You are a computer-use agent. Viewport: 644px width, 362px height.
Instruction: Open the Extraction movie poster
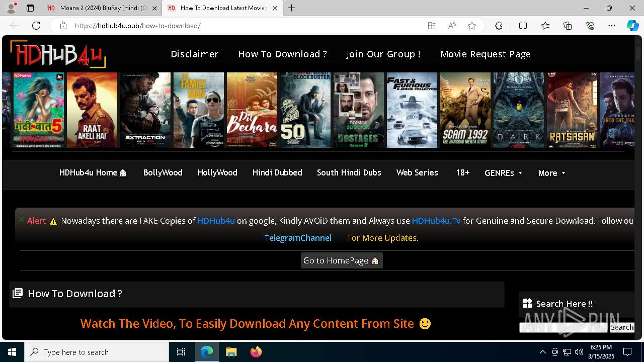145,110
